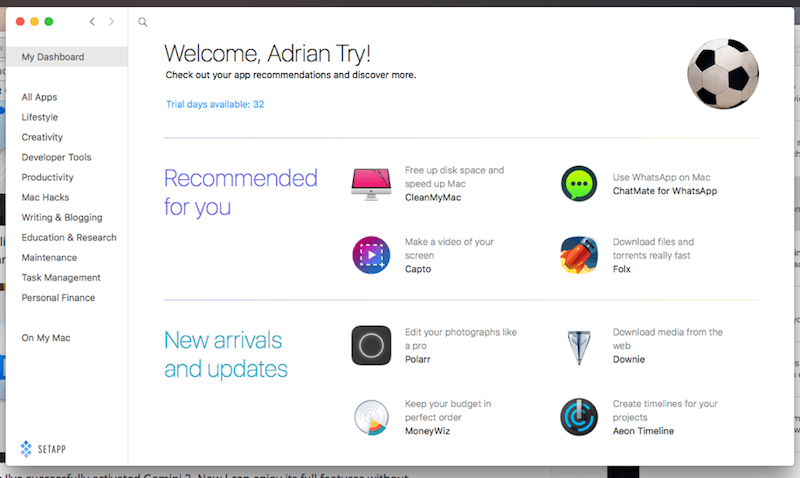The height and width of the screenshot is (478, 800).
Task: Show apps On My Mac
Action: point(46,338)
